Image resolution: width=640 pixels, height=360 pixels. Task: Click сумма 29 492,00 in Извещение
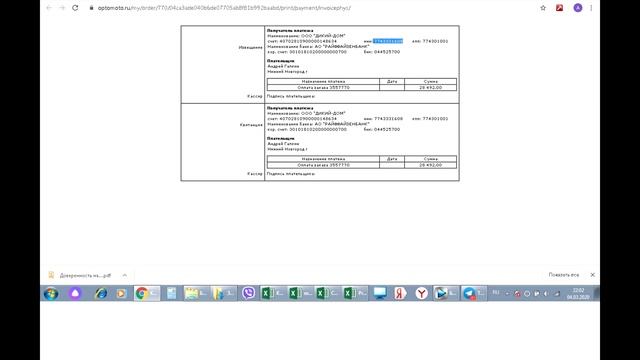pos(431,88)
